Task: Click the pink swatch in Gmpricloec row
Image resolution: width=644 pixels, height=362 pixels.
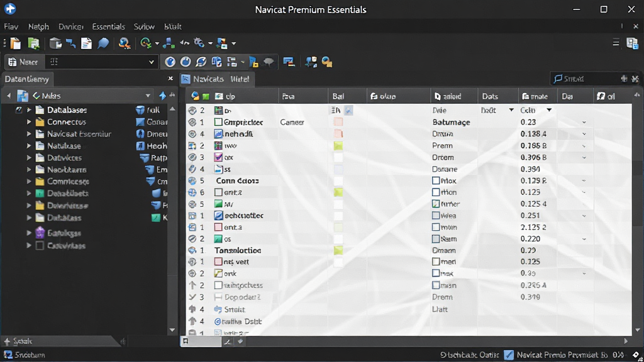Action: click(338, 122)
